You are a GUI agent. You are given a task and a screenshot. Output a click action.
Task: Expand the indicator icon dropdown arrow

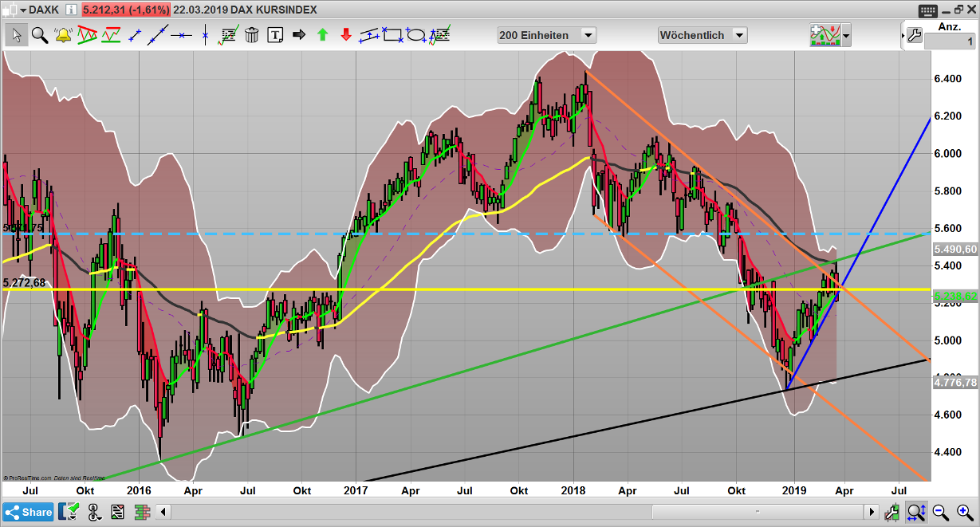(846, 36)
